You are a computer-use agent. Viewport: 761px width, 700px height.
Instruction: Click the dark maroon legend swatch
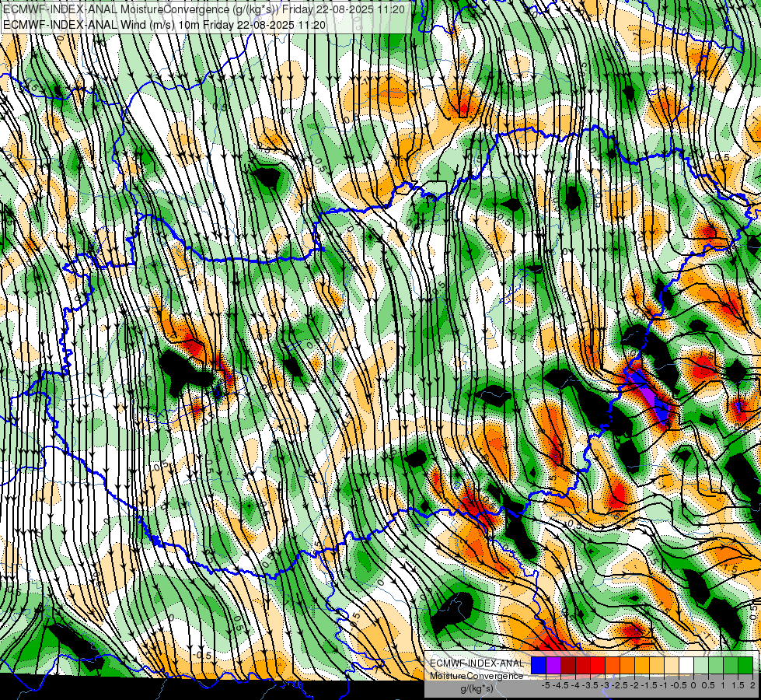568,665
